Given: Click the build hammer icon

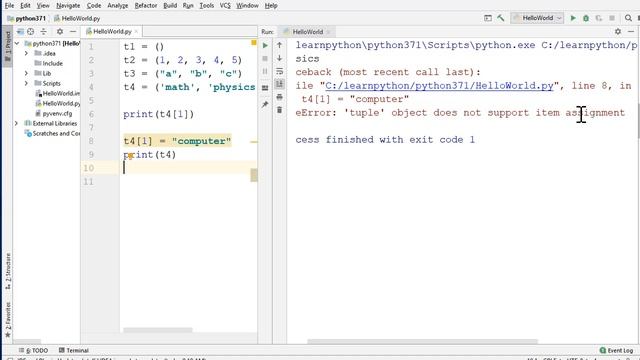Looking at the screenshot, I should tap(500, 18).
